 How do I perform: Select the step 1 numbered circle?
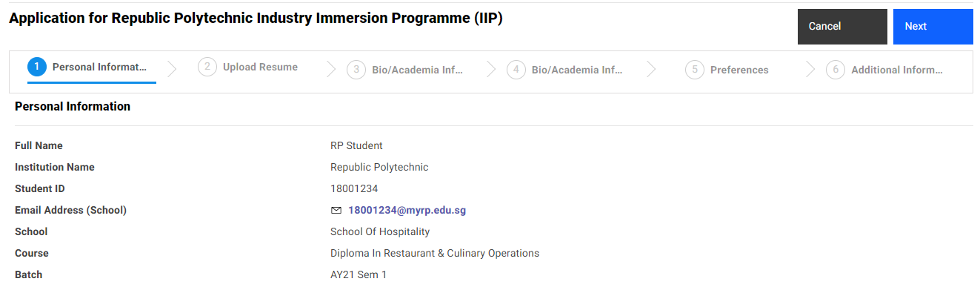point(37,68)
